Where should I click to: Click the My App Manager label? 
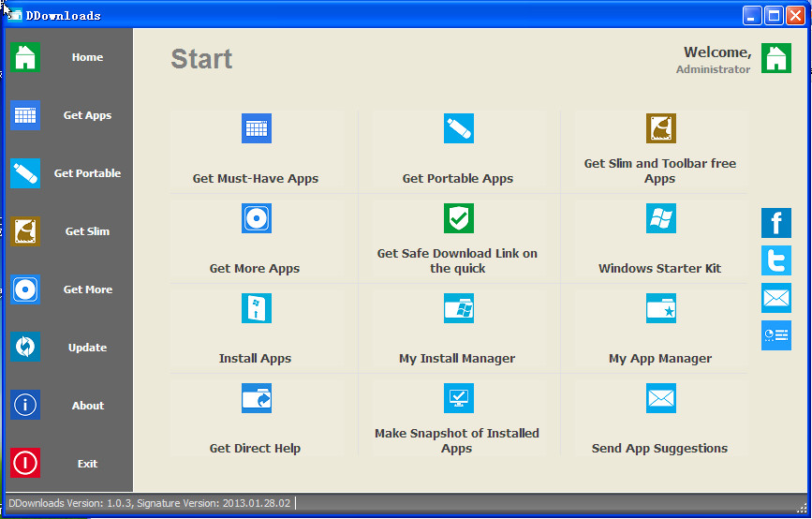pos(660,359)
